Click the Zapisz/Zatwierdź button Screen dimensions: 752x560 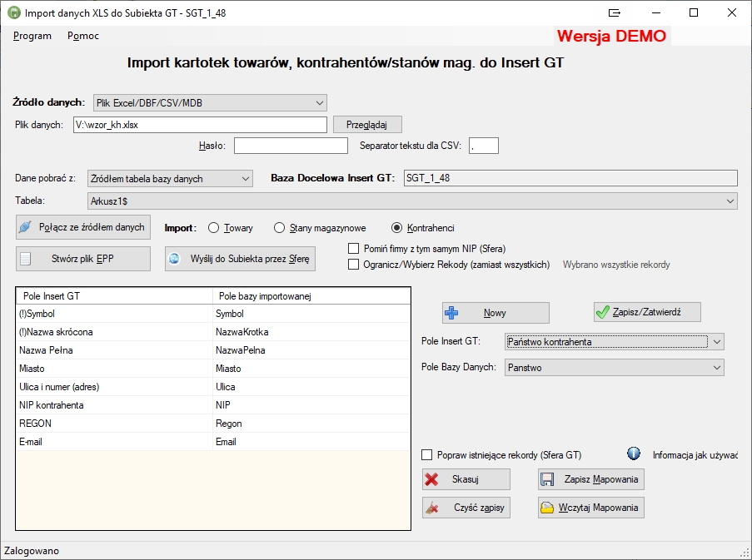click(x=647, y=312)
